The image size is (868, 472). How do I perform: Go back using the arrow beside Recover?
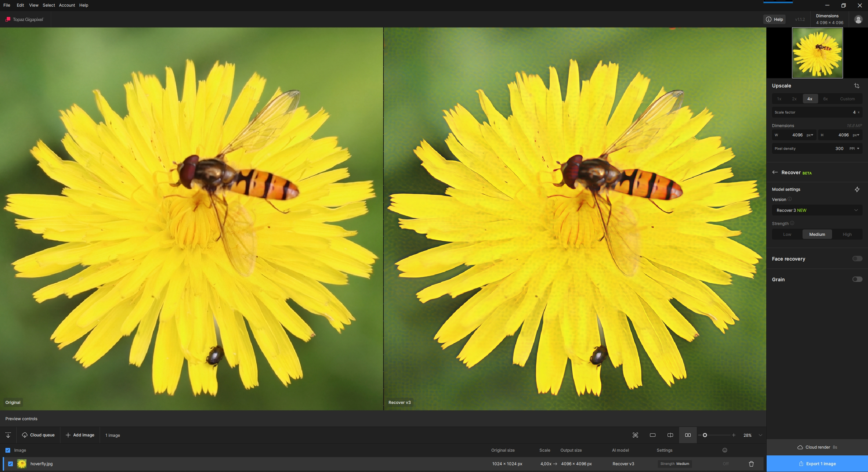tap(775, 173)
